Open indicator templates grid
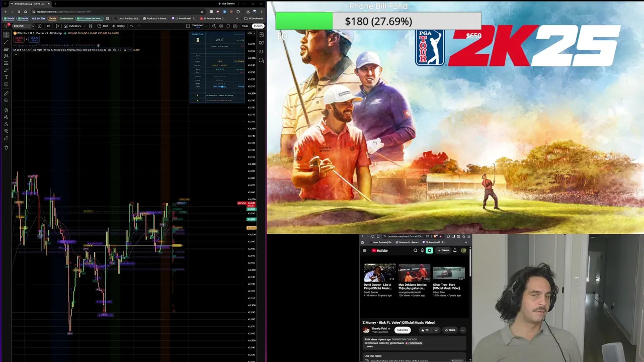 [91, 26]
